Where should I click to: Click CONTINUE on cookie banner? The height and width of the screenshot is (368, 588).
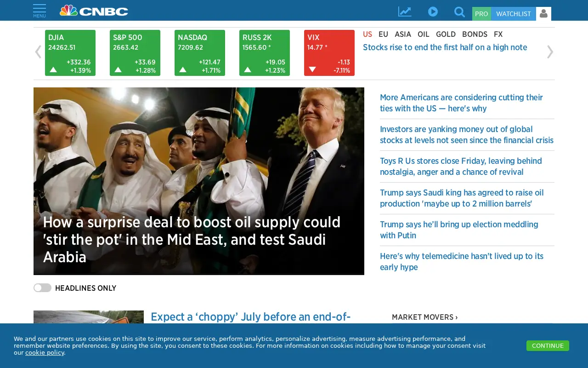tap(548, 345)
